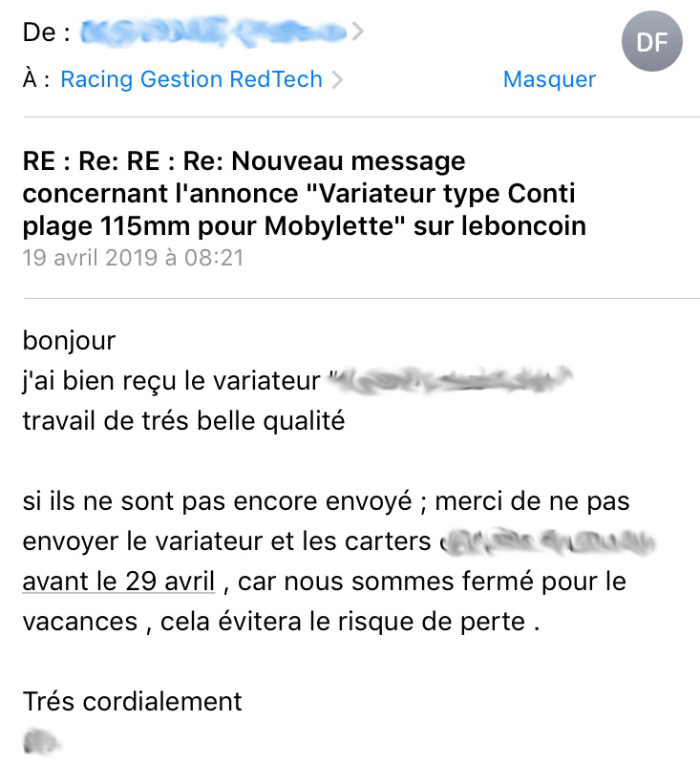Click the "À :" field label
The height and width of the screenshot is (784, 700).
coord(36,79)
